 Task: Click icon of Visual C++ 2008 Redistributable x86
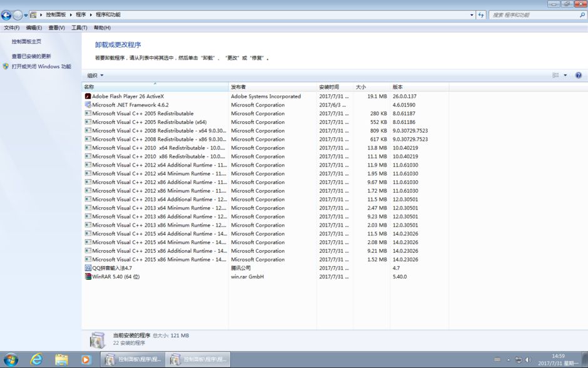88,139
